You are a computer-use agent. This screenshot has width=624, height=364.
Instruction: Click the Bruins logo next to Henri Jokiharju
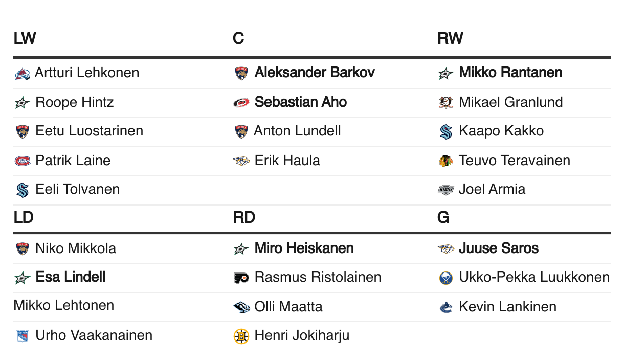(x=241, y=336)
